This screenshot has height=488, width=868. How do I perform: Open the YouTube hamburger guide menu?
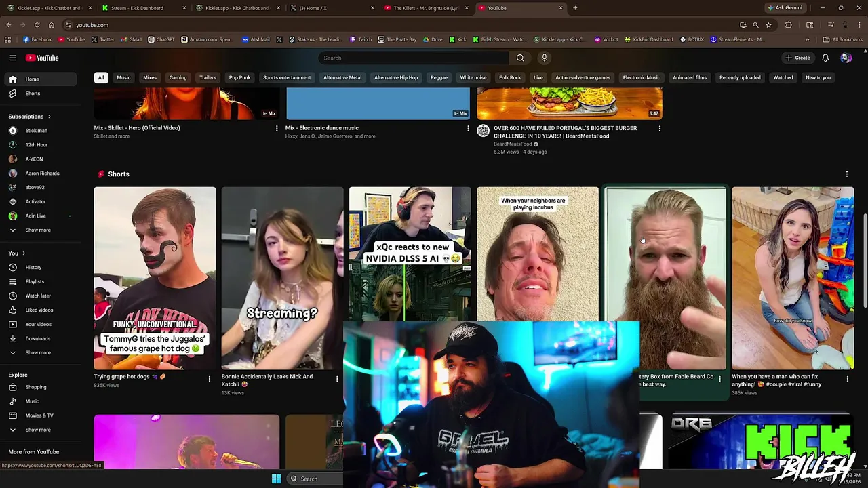[x=12, y=58]
